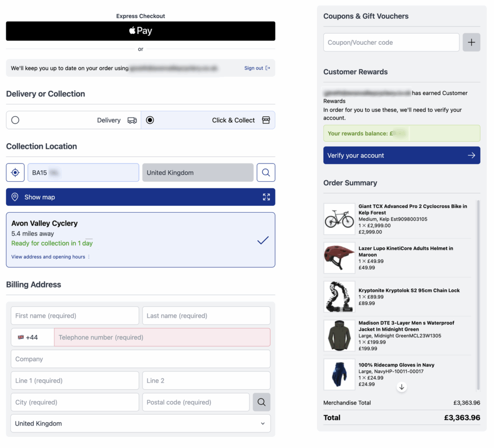Click the sign-out arrow icon next to Sign out
Viewport: 494px width, 448px height.
pos(267,68)
